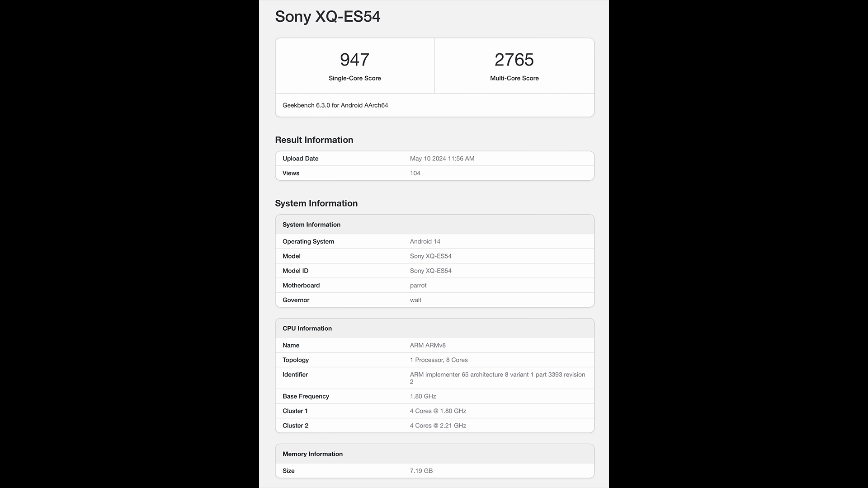Click the Memory Size 7.19 GB value
868x488 pixels.
[421, 471]
